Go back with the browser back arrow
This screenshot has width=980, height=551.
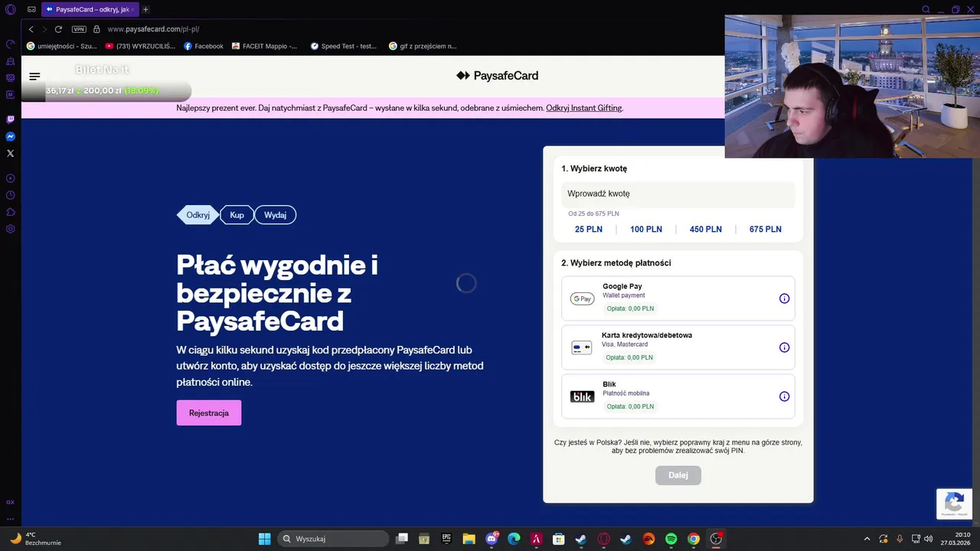click(31, 29)
